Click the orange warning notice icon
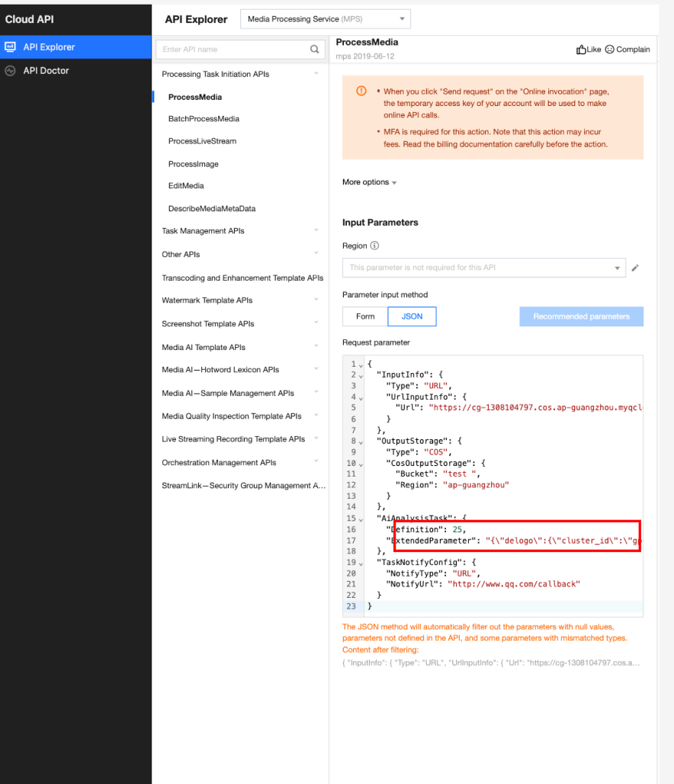Viewport: 674px width, 784px height. pos(361,91)
